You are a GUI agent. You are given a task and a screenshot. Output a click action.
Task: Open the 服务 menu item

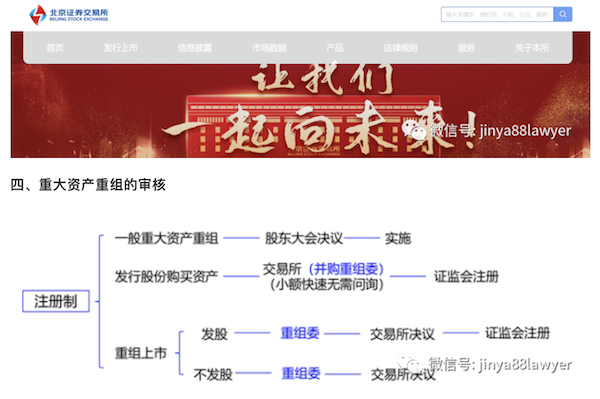[466, 48]
